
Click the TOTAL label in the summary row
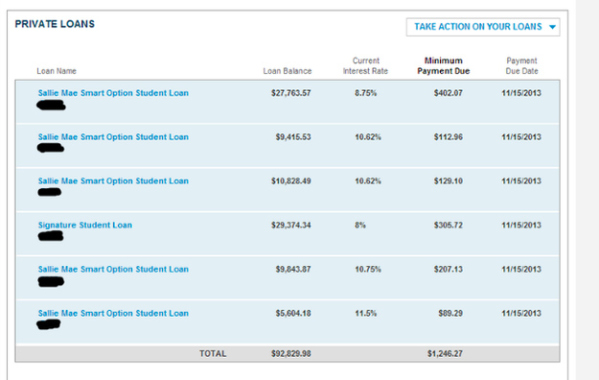(213, 354)
